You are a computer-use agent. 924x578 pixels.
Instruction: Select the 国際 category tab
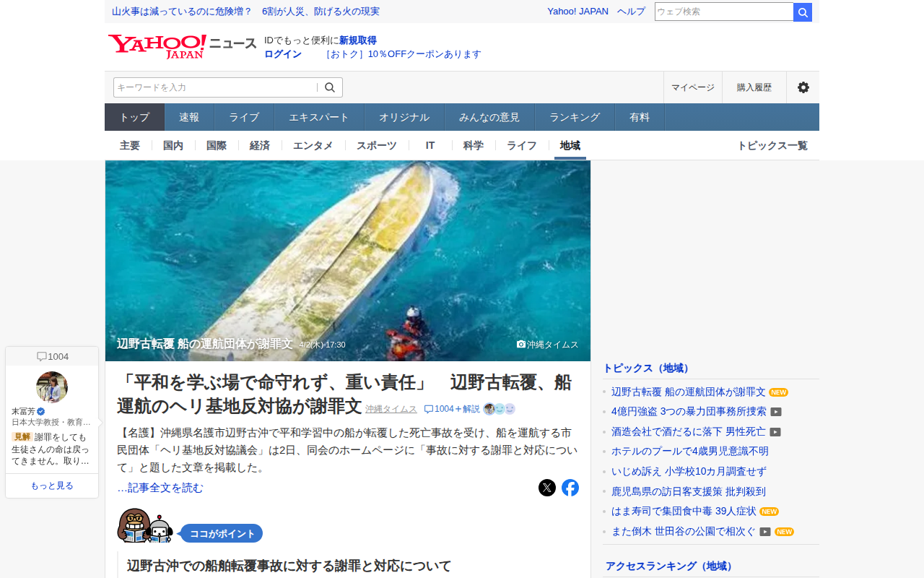[217, 145]
